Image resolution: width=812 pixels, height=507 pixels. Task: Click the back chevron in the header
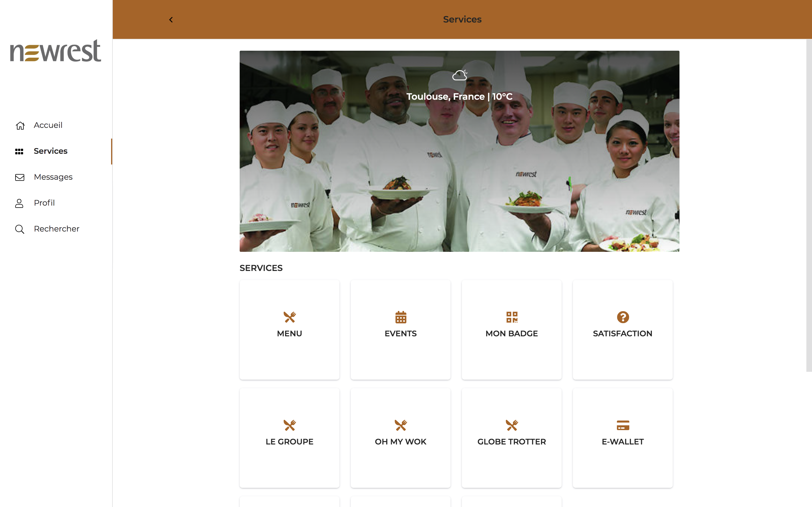click(171, 20)
